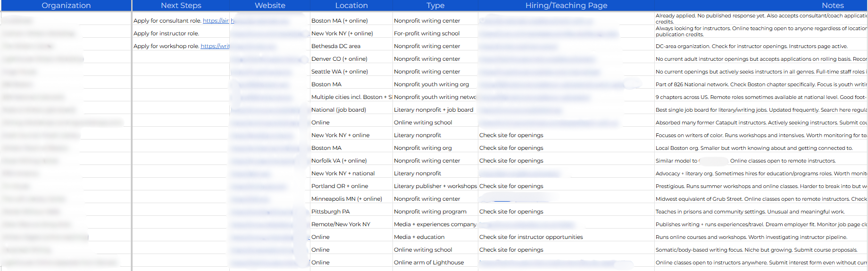Select the 'Media + experiences company' cell
Screen dimensions: 868x271
[x=435, y=224]
